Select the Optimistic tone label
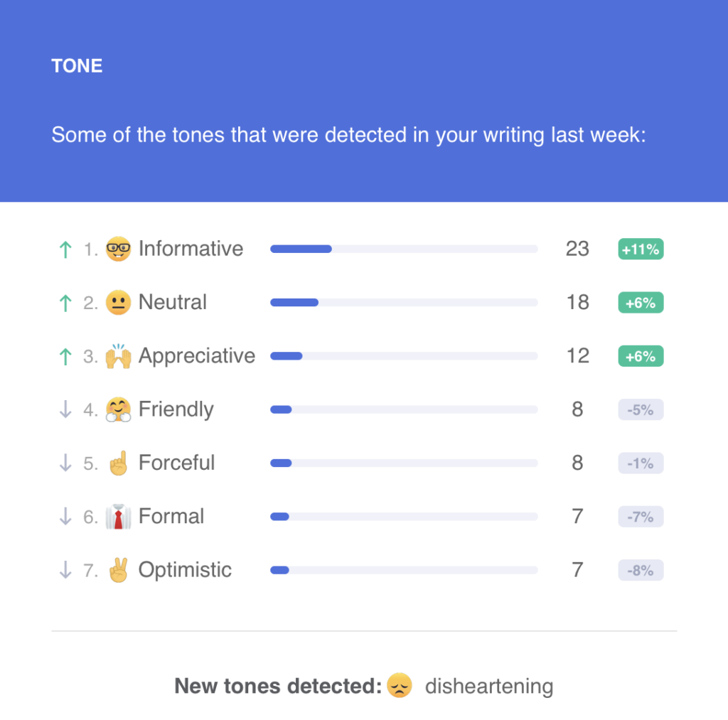This screenshot has height=720, width=728. click(x=185, y=569)
